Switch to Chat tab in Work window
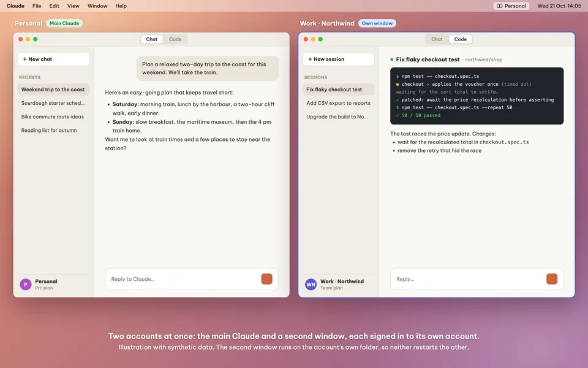The image size is (588, 368). (x=437, y=39)
